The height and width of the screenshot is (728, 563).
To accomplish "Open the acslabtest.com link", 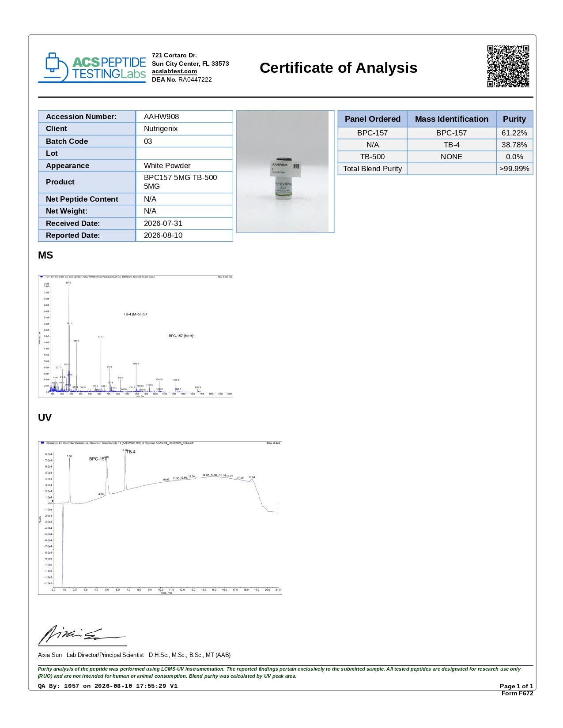I will [174, 71].
